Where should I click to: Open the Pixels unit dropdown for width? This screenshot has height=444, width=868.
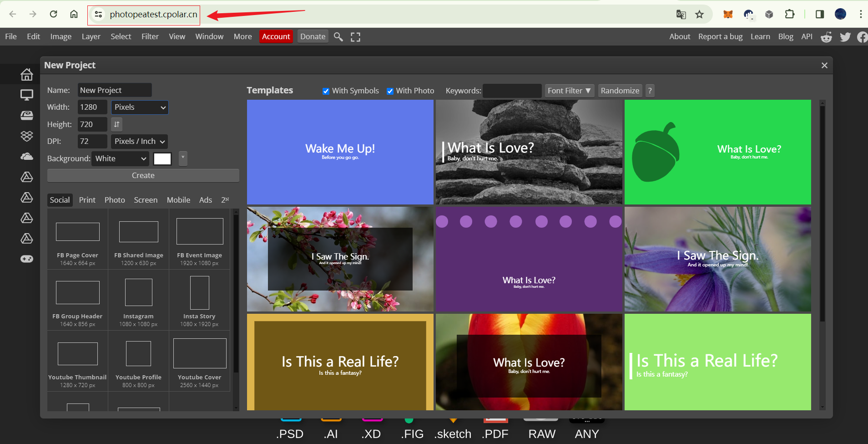[x=140, y=107]
